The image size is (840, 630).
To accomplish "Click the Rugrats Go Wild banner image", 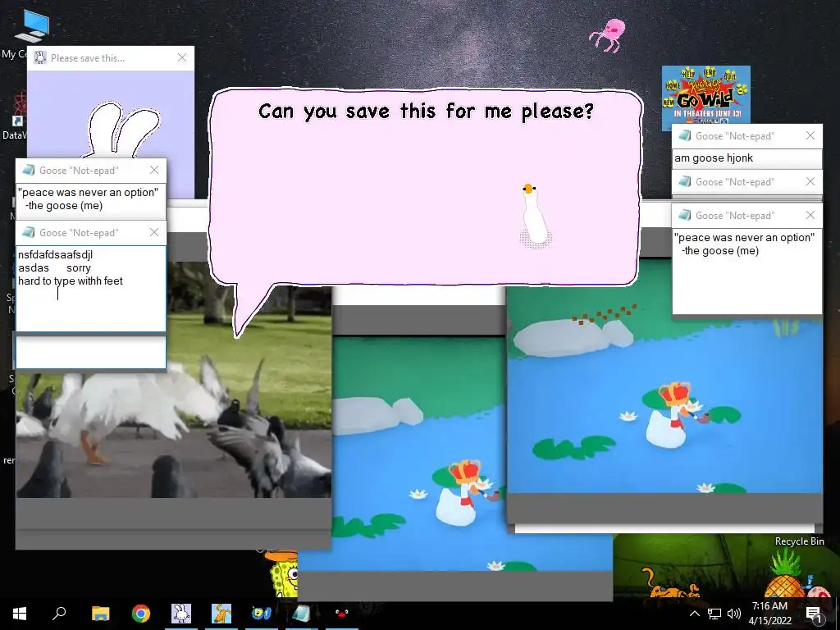I will [x=706, y=95].
